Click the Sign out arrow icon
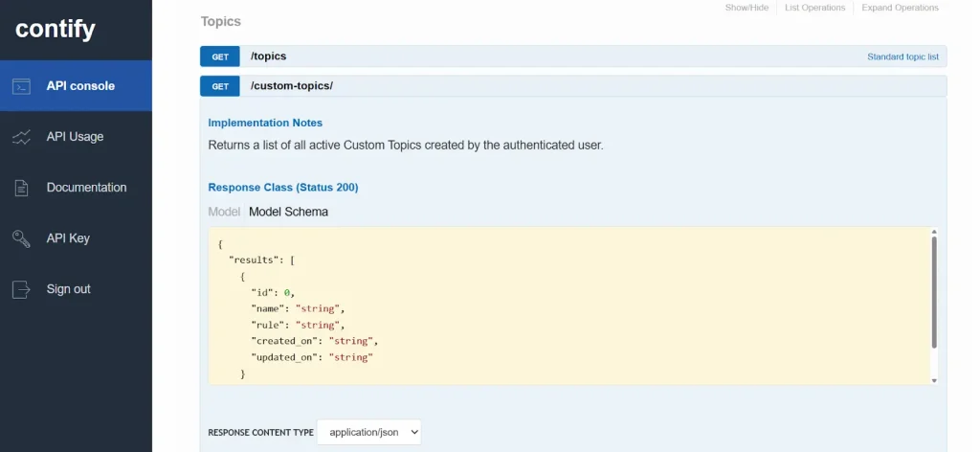This screenshot has height=452, width=980. (21, 289)
